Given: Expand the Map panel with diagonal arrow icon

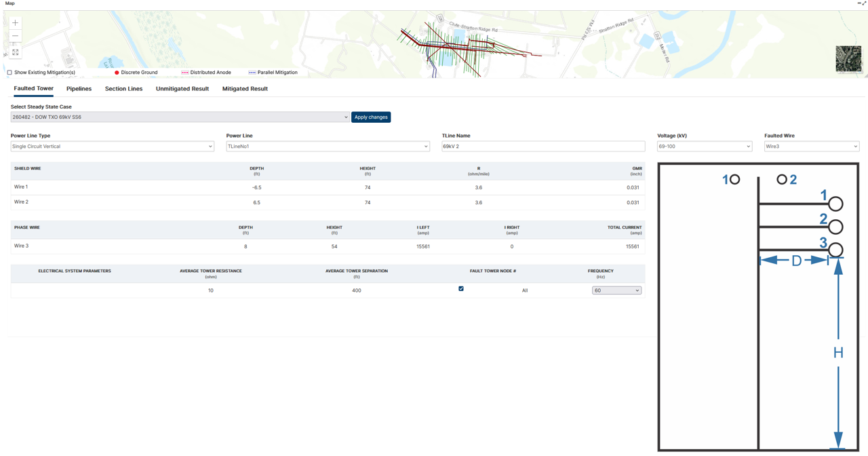Looking at the screenshot, I should [x=863, y=3].
